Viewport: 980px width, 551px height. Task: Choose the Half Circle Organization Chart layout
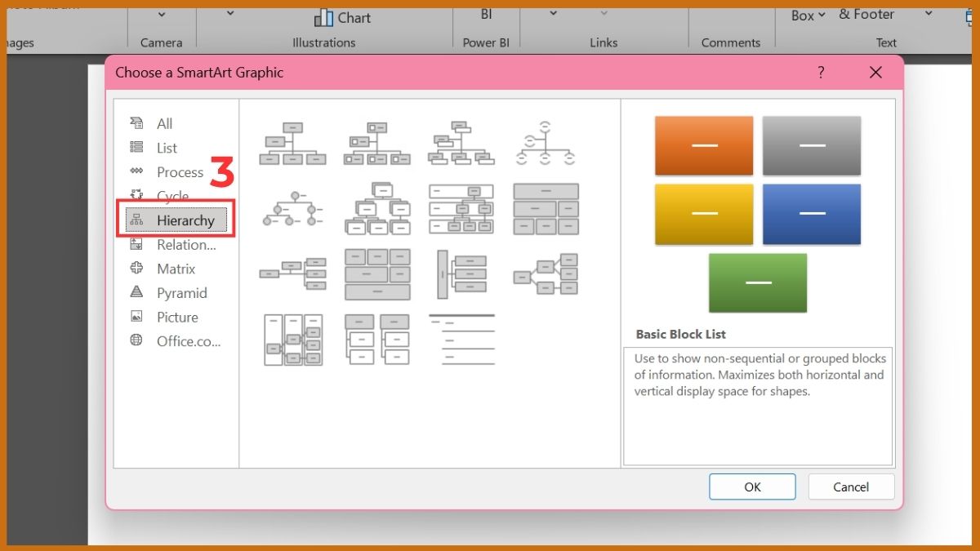click(545, 144)
